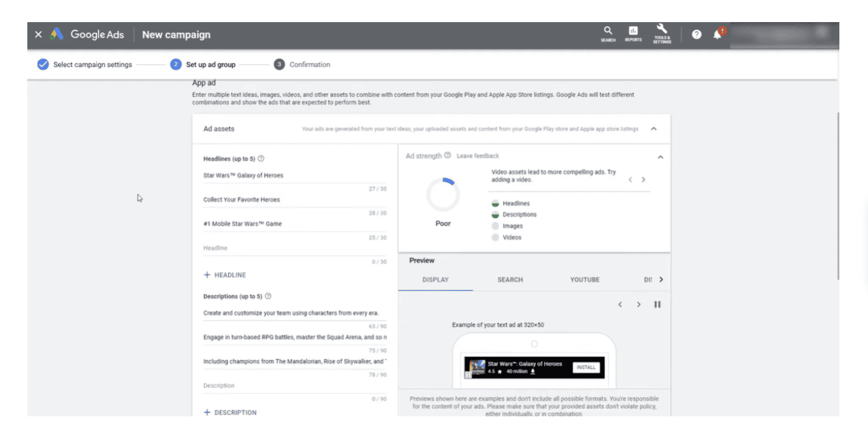Edit the Engage in turn-based RPG battles description
Screen dimensions: 868x445
click(295, 337)
